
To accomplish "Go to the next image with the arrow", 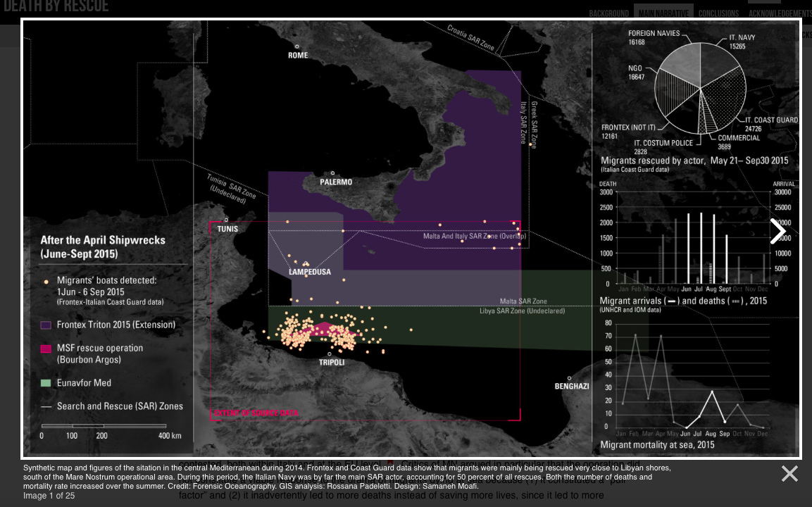I will coord(777,231).
